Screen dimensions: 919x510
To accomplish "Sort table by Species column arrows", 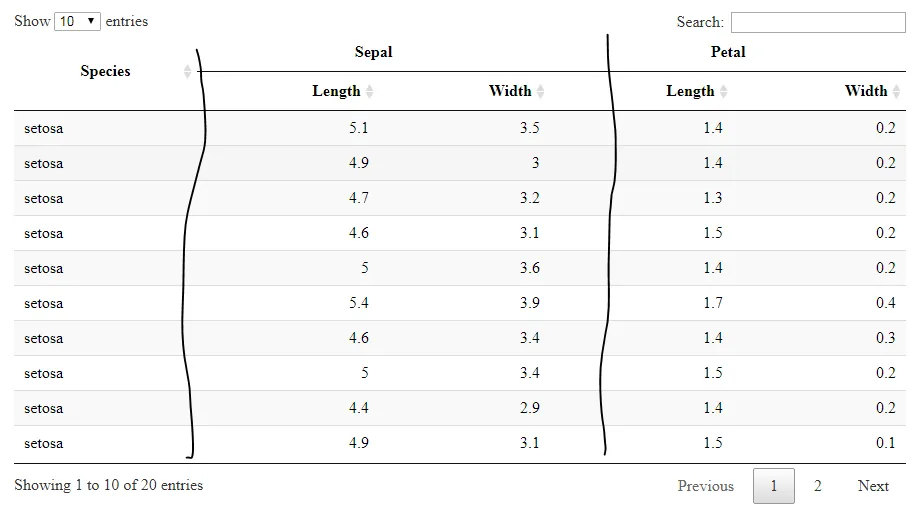I will tap(188, 72).
